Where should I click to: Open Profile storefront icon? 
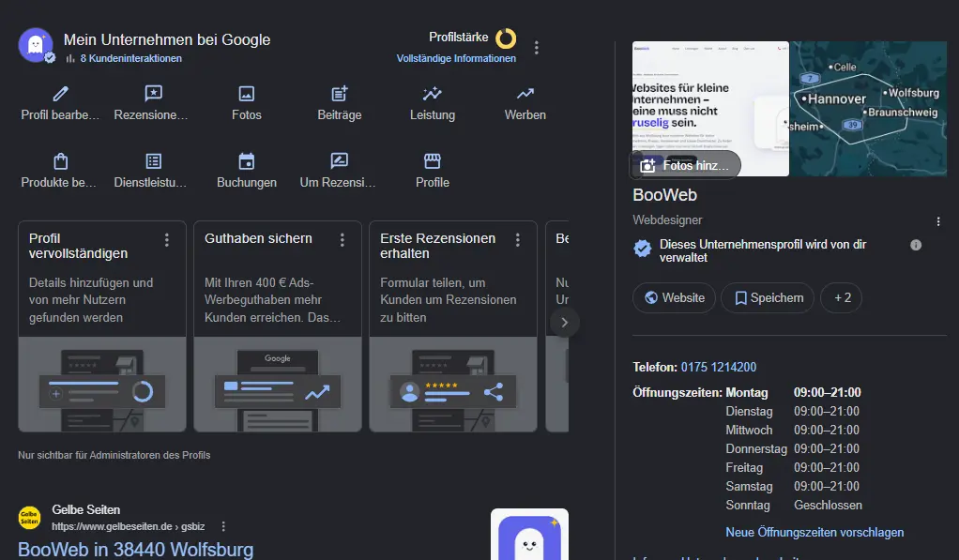coord(433,161)
